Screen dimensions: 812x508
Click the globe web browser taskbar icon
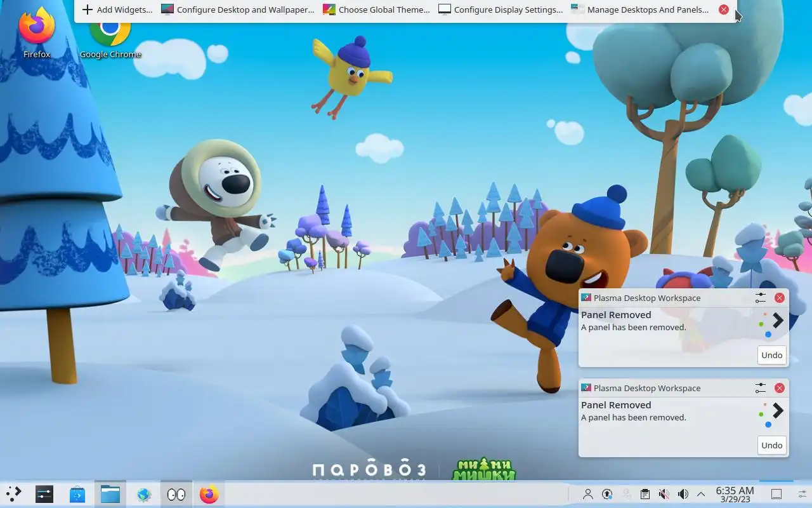coord(143,494)
